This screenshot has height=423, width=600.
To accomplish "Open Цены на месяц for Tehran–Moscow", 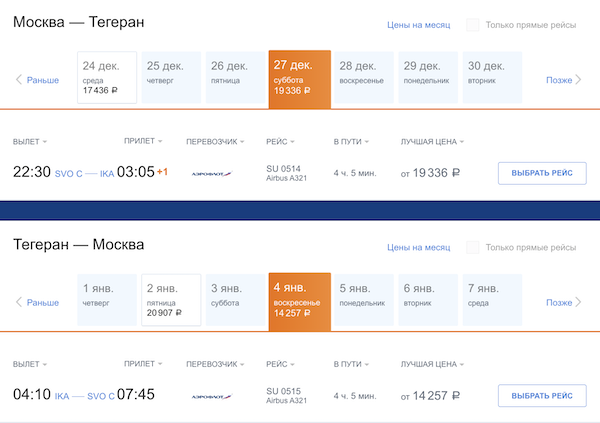I will coord(418,247).
